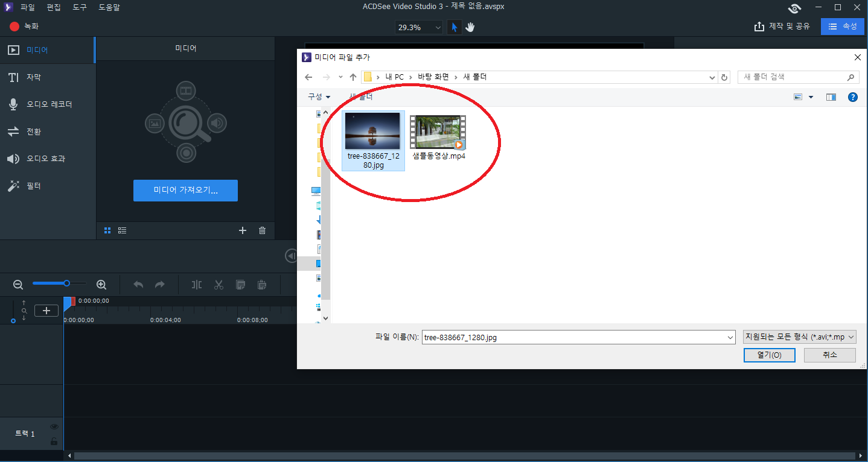Select the 샘플동영상.mp4 video file
The width and height of the screenshot is (868, 462).
point(439,137)
